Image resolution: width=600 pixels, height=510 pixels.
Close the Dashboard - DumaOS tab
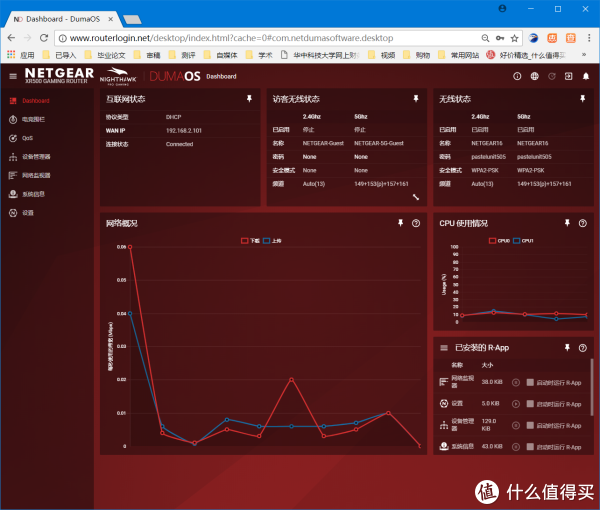click(111, 19)
